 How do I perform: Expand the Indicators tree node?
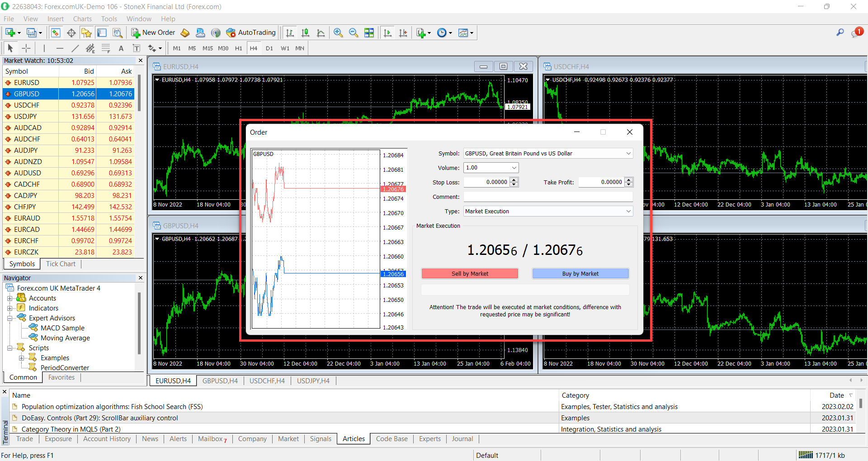click(x=9, y=308)
